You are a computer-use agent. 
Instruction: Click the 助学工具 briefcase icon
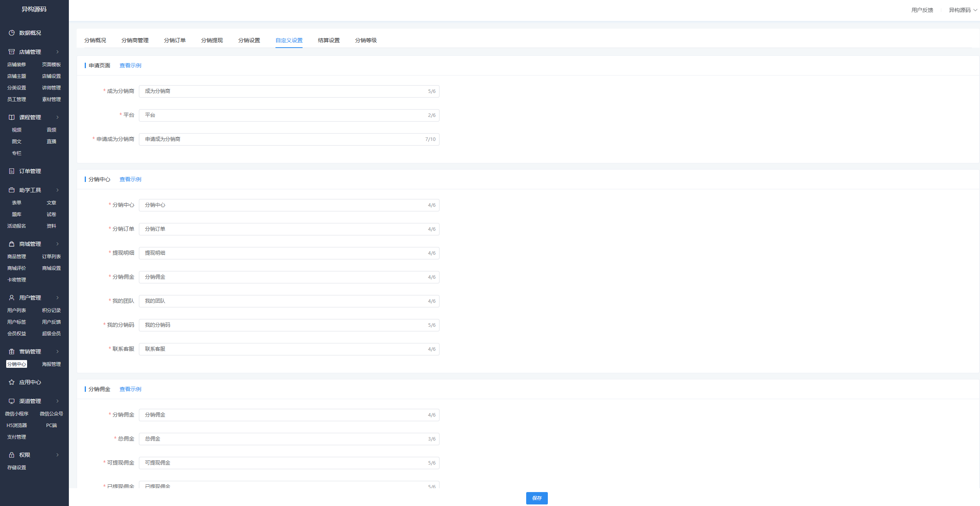pos(12,190)
